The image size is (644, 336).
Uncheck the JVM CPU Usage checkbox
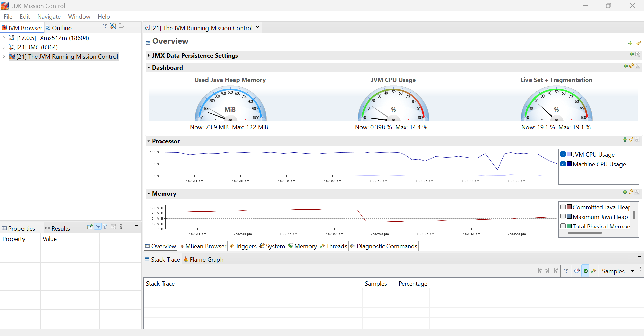coord(563,154)
